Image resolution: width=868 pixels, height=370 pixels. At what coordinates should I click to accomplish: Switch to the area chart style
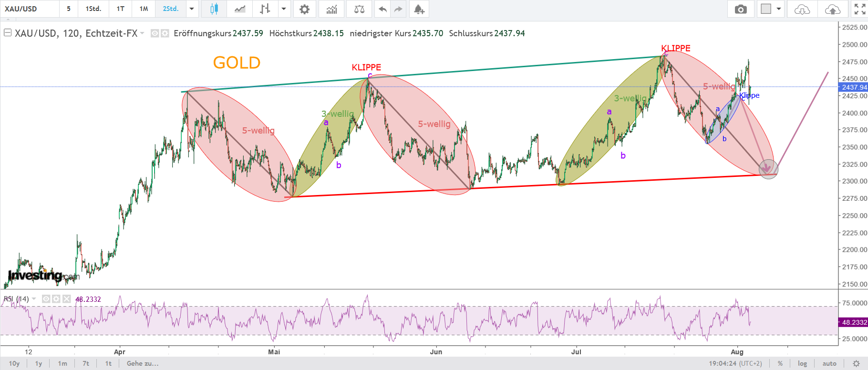pos(240,9)
